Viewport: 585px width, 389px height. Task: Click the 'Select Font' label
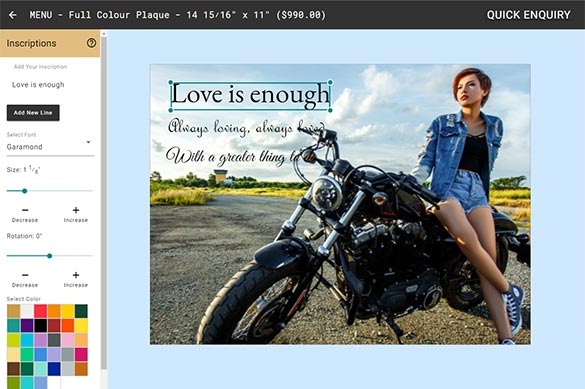coord(21,135)
